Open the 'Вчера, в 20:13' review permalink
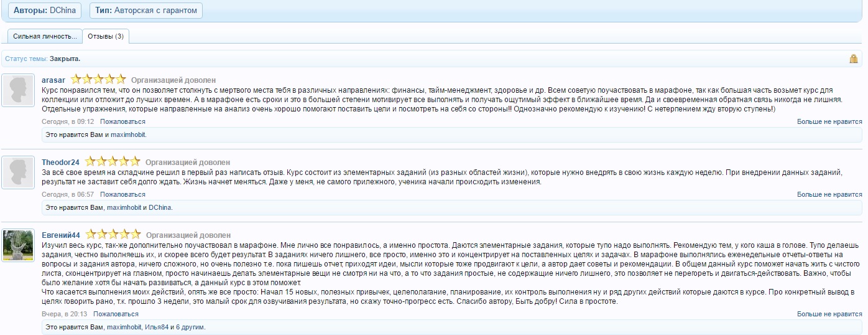The height and width of the screenshot is (335, 868). pos(68,314)
